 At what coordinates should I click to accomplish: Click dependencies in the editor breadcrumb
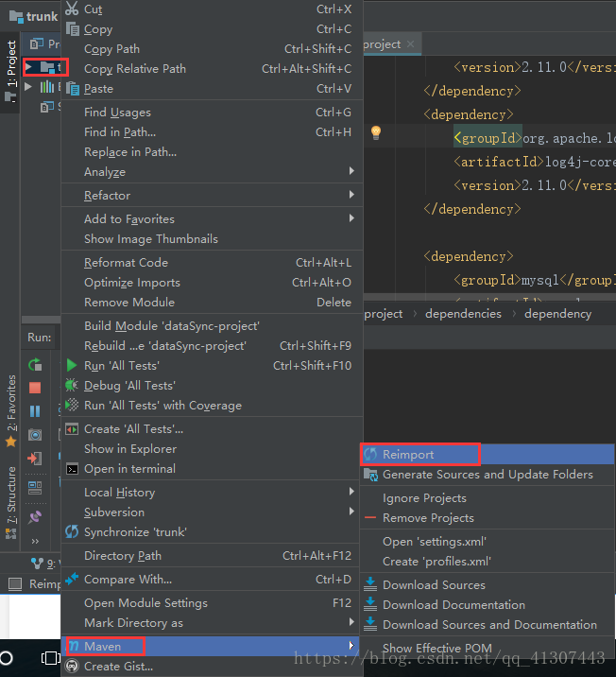(x=463, y=314)
